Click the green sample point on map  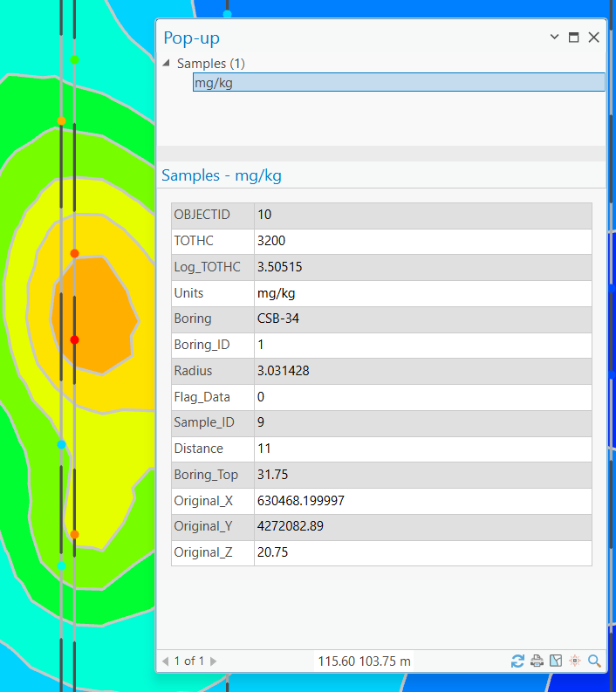point(74,59)
